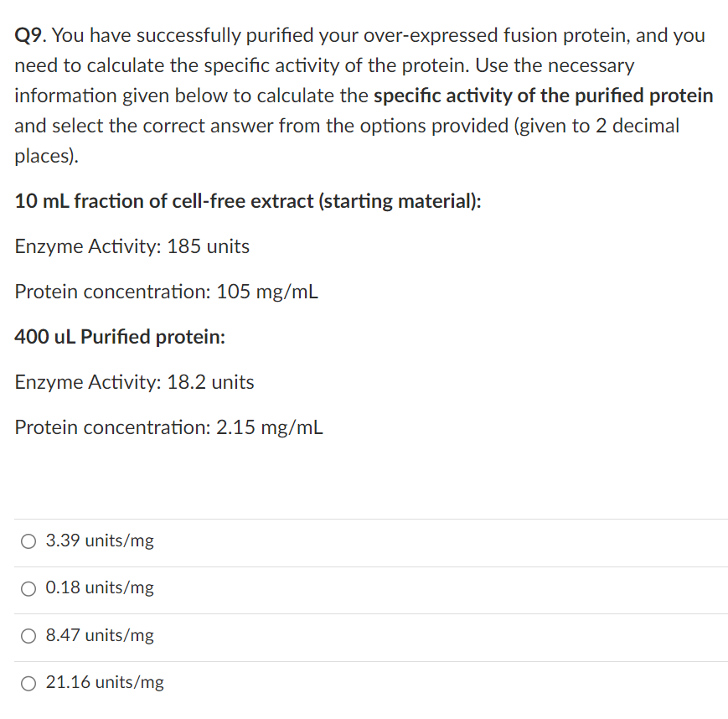Click the 0.18 units/mg answer label
This screenshot has width=728, height=719.
(100, 587)
